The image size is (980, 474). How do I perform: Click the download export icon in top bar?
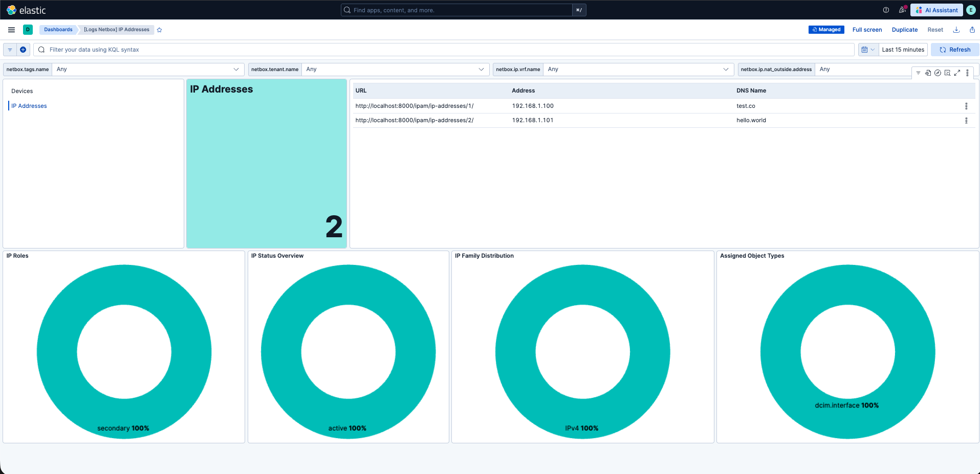click(956, 30)
